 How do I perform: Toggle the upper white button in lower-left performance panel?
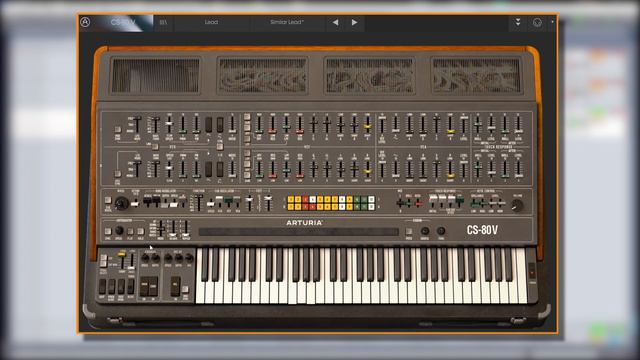click(104, 258)
